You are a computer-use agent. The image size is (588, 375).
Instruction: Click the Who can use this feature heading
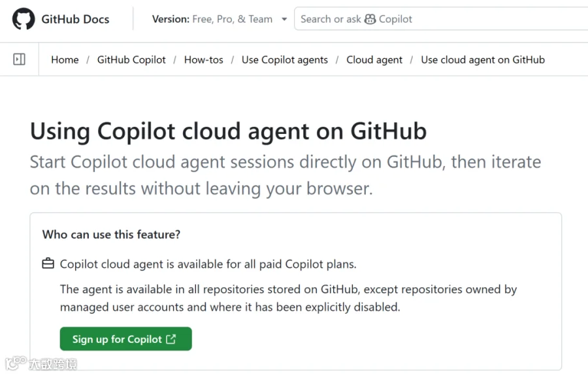111,235
